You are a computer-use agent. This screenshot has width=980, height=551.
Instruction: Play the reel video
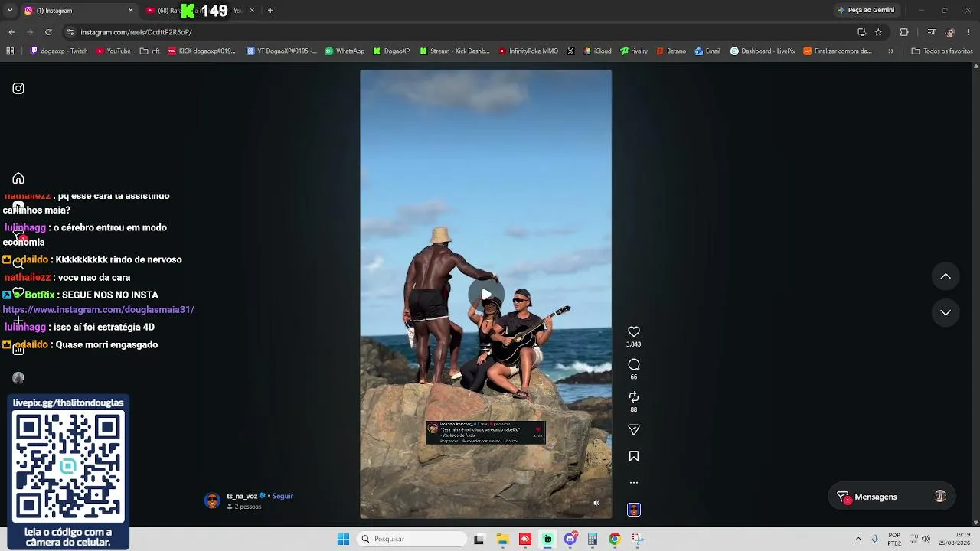coord(486,295)
